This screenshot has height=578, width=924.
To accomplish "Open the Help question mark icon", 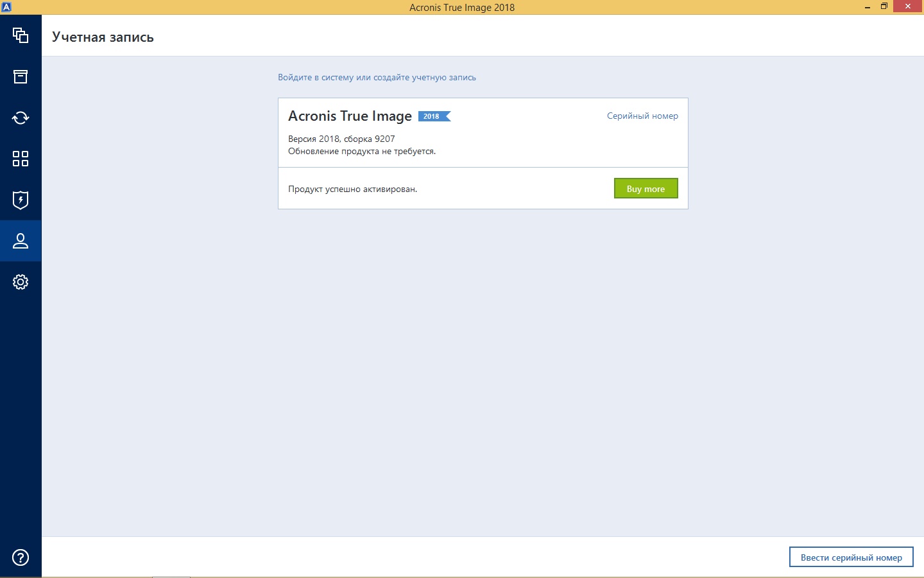I will pos(21,557).
